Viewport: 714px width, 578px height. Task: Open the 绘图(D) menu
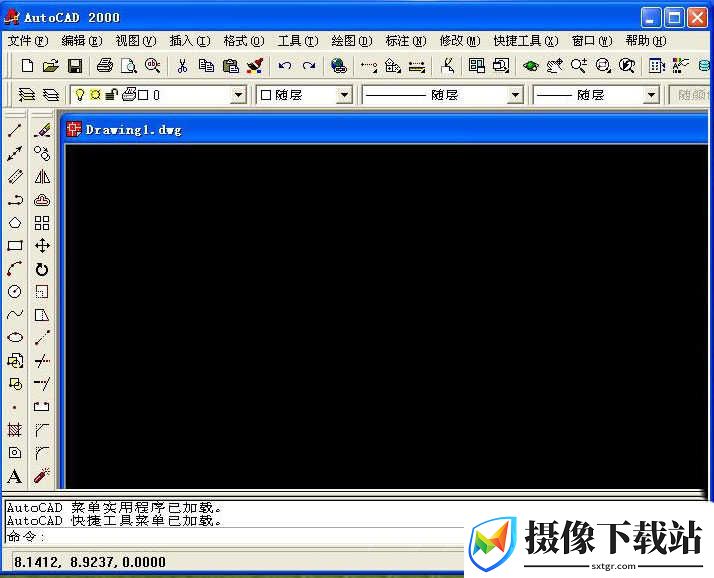click(352, 41)
